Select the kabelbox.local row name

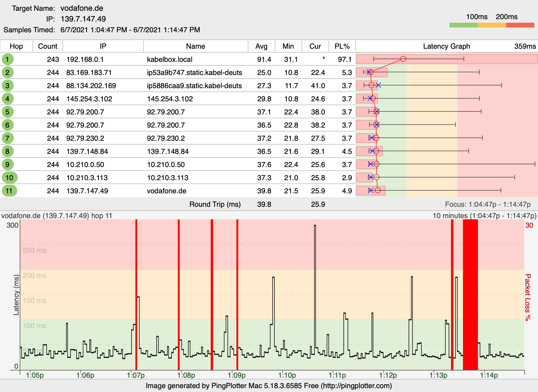[x=169, y=59]
